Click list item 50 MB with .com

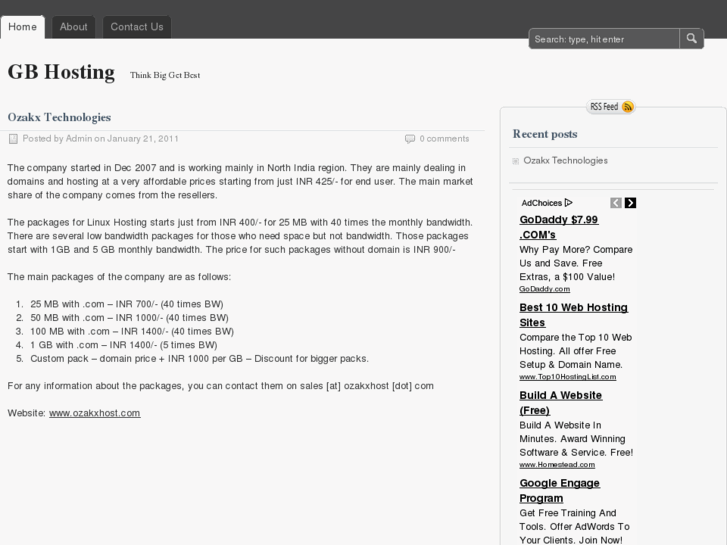click(129, 318)
